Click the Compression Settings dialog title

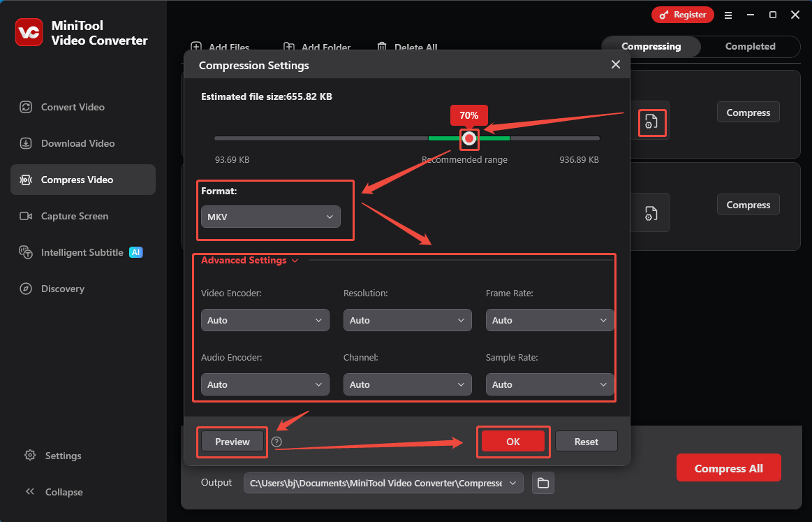pyautogui.click(x=253, y=65)
